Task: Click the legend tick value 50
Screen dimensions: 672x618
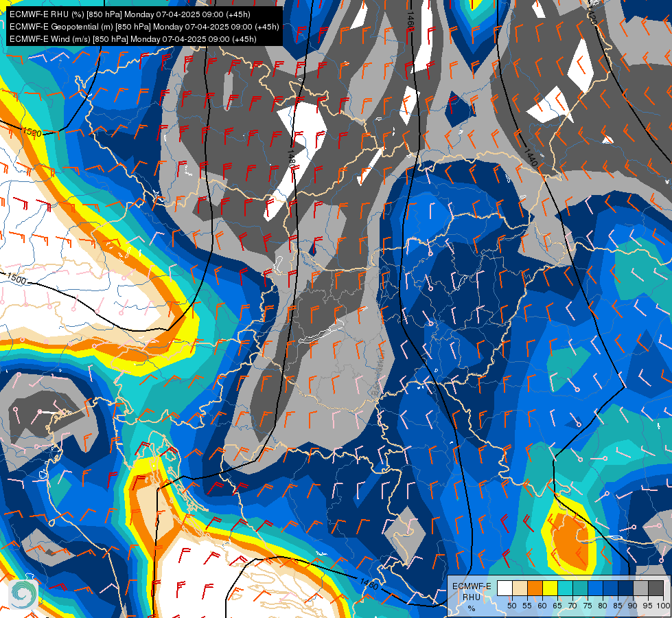Action: tap(511, 606)
